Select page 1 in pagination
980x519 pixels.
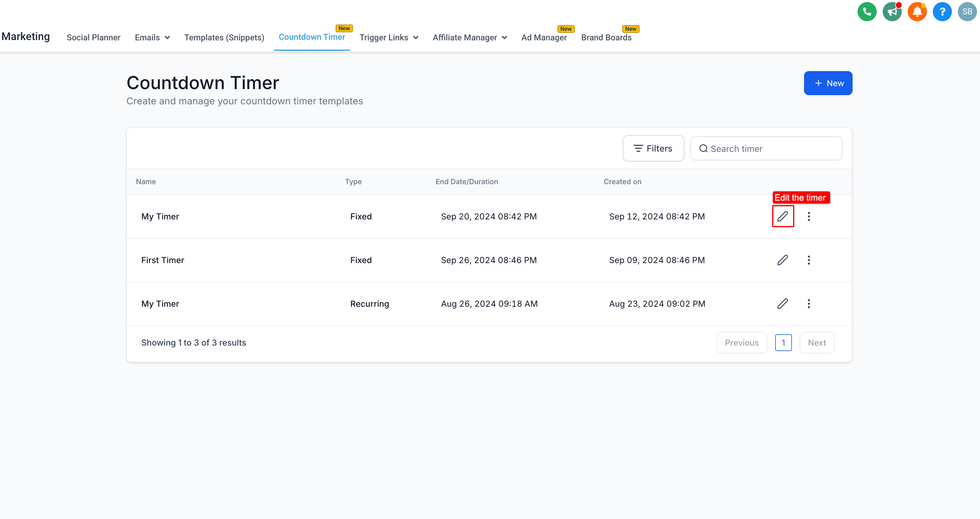point(783,343)
